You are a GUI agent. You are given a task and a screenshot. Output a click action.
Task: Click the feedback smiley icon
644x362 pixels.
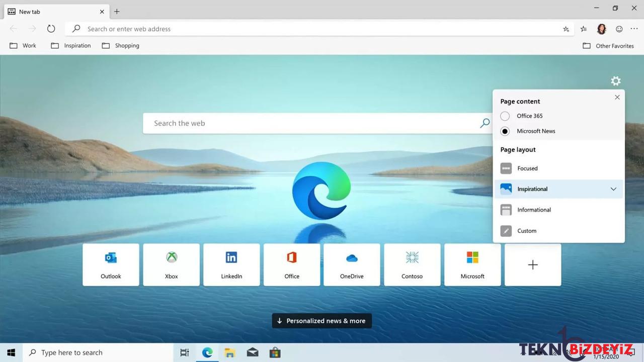pyautogui.click(x=619, y=29)
